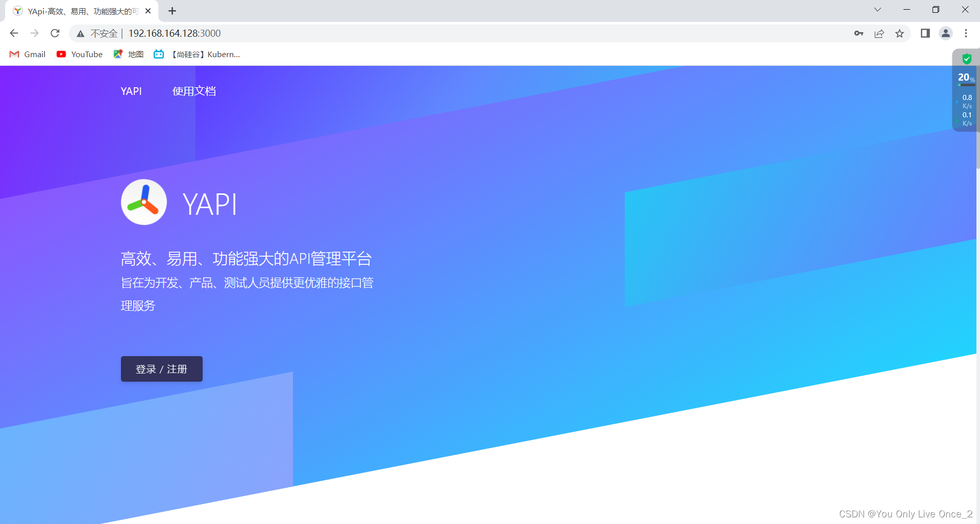The width and height of the screenshot is (980, 524).
Task: Minimize the browser window
Action: (x=906, y=10)
